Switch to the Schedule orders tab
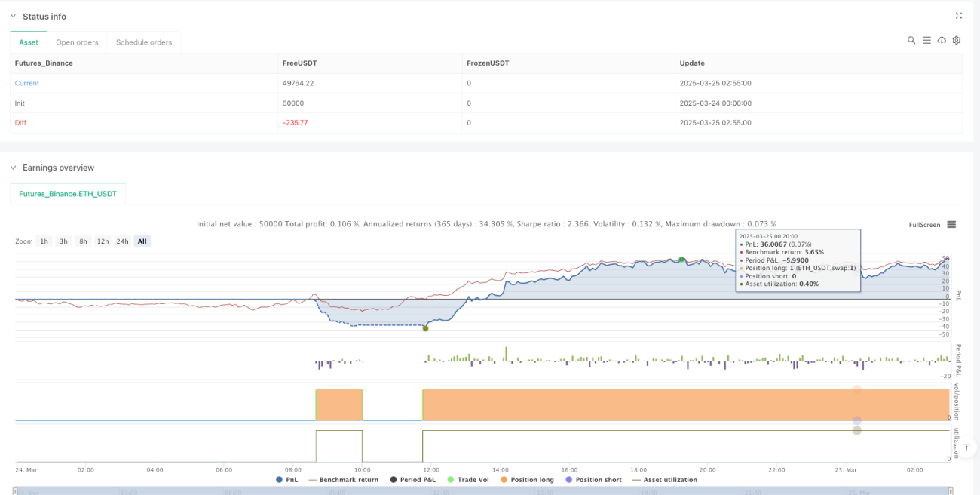980x495 pixels. pyautogui.click(x=144, y=42)
